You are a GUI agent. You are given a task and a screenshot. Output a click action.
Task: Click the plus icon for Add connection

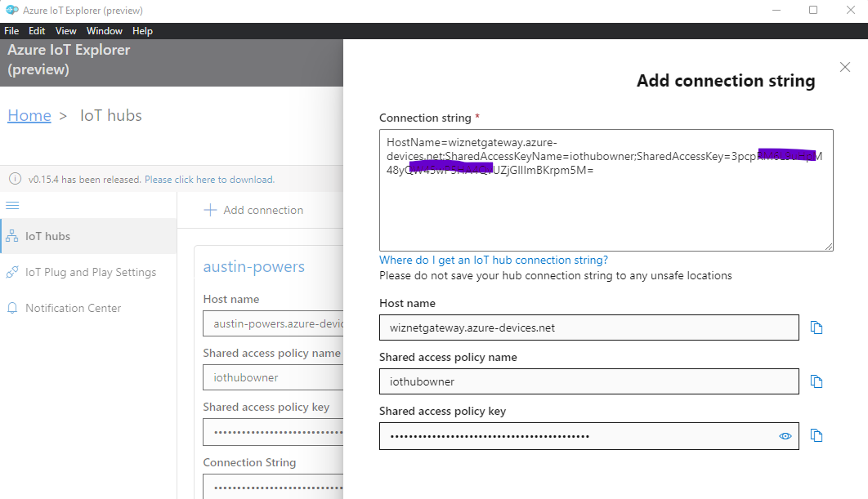pyautogui.click(x=210, y=210)
